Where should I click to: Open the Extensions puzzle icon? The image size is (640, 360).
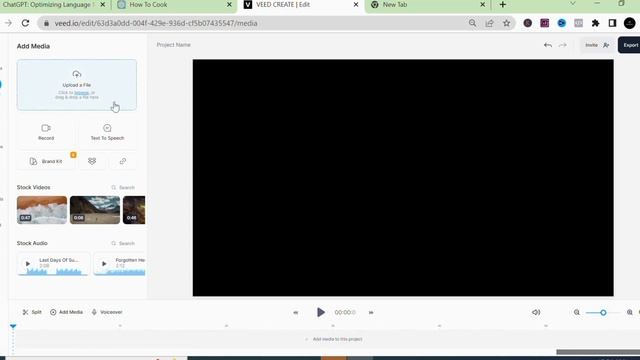point(596,23)
